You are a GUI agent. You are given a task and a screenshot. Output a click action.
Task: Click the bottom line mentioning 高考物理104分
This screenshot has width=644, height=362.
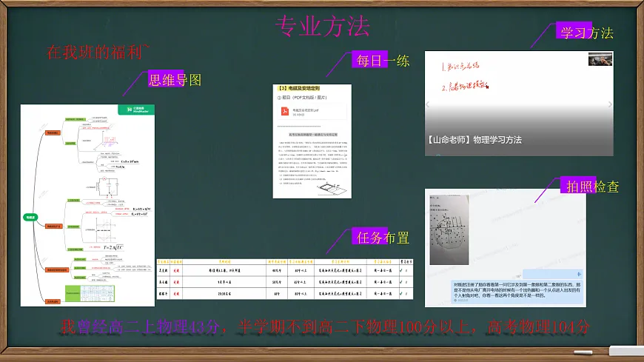(325, 327)
